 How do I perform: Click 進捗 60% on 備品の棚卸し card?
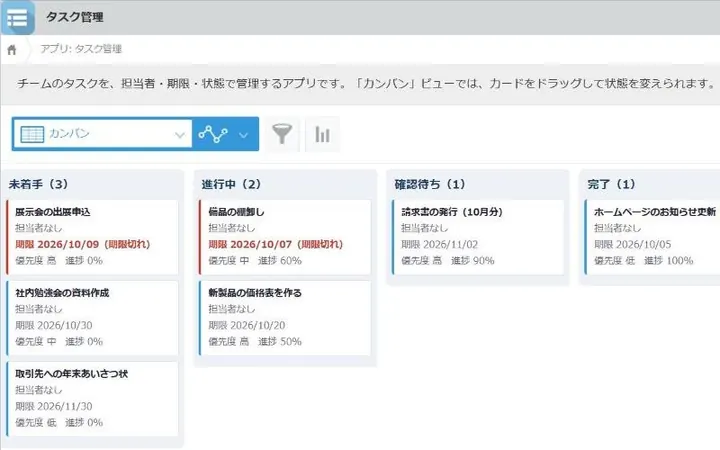click(280, 260)
